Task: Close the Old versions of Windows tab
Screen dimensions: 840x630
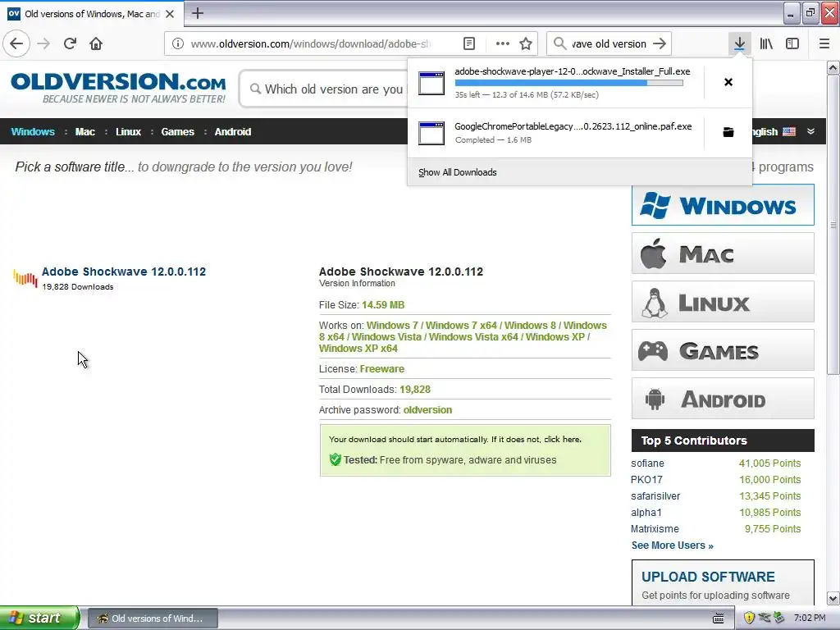Action: point(170,14)
